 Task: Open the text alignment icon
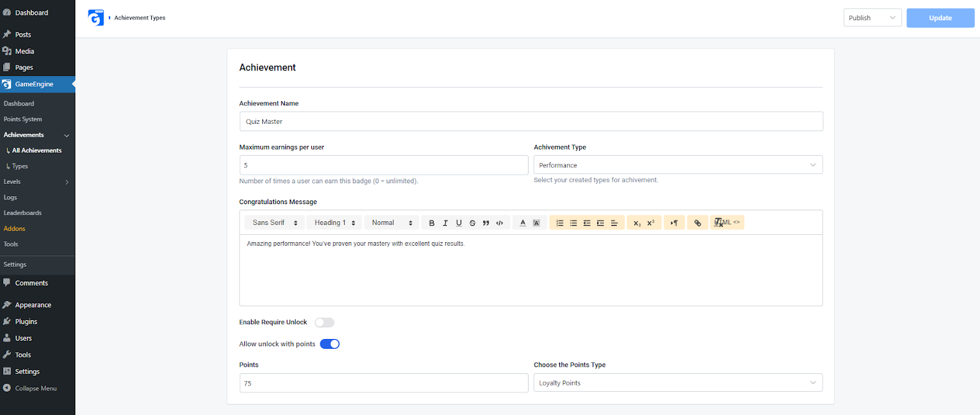pos(614,223)
